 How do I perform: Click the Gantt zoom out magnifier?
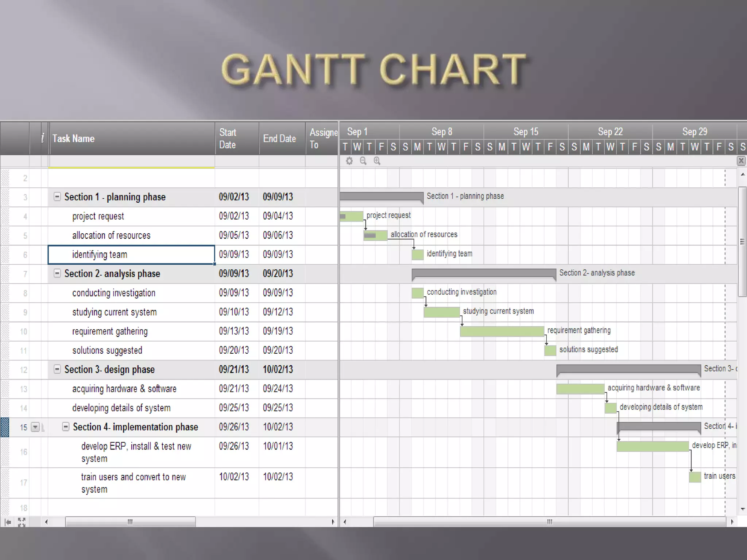(363, 161)
